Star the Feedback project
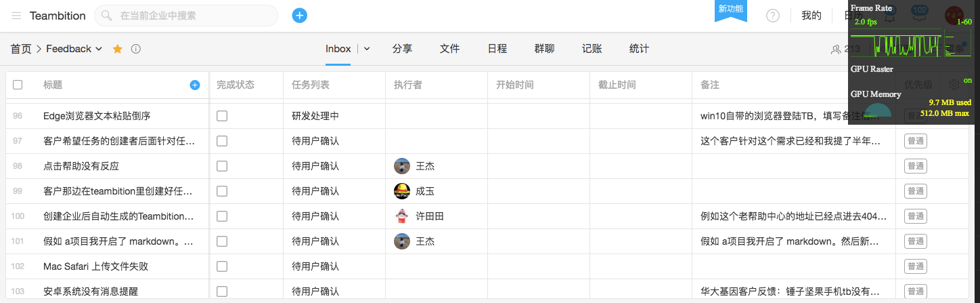Image resolution: width=980 pixels, height=303 pixels. (117, 49)
